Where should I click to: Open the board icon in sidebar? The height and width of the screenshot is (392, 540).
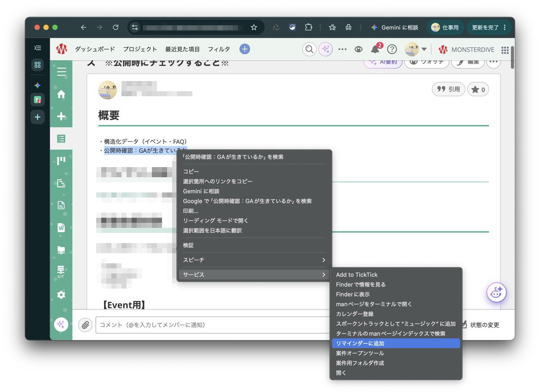61,161
